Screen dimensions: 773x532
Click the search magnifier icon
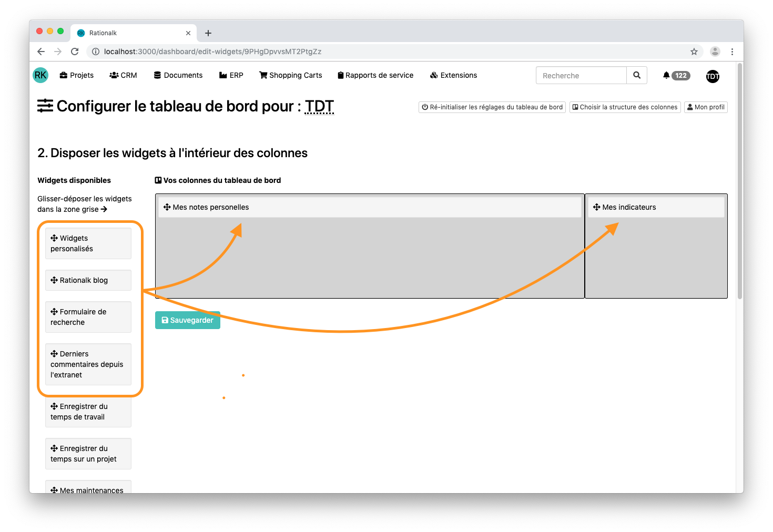pos(637,75)
